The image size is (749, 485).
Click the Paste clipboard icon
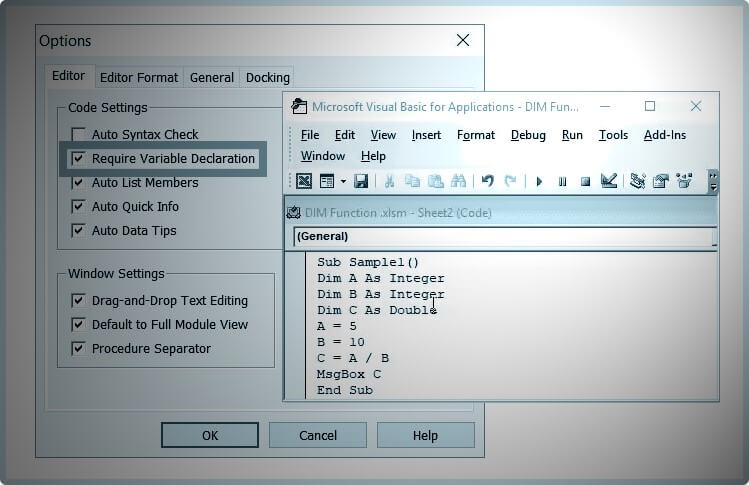(436, 181)
